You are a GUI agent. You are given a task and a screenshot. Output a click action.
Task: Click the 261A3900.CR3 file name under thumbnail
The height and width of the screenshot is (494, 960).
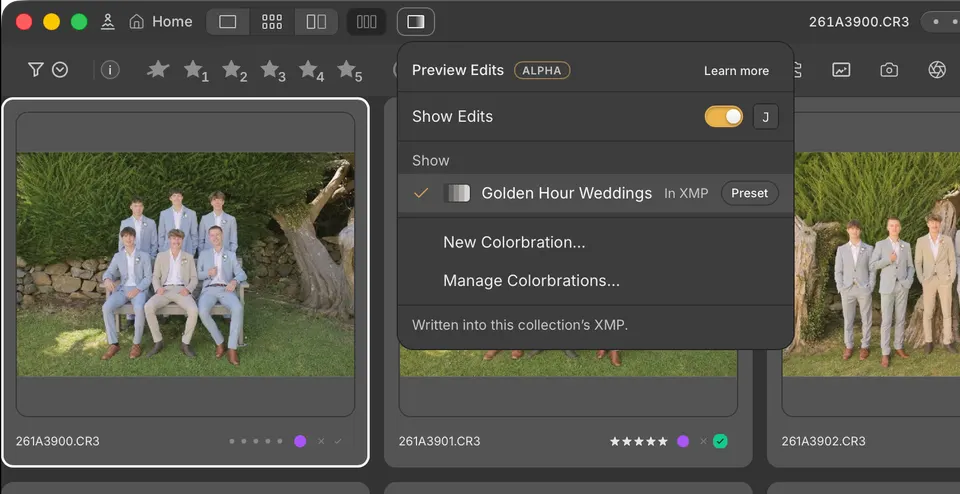tap(58, 441)
